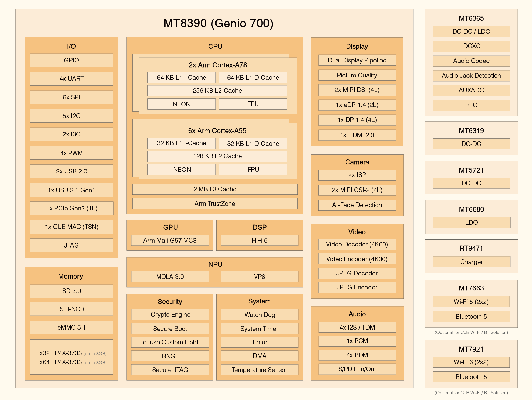The image size is (532, 400).
Task: Click the Arm Mali-G57 MC3 block
Action: (170, 241)
